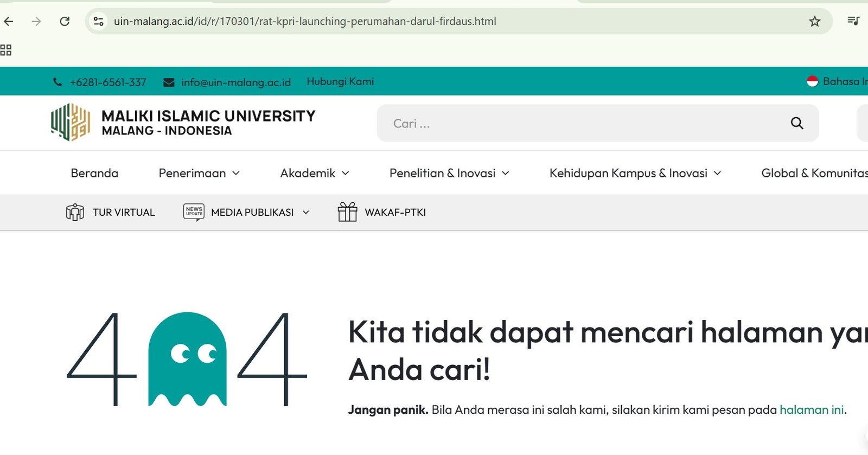The height and width of the screenshot is (455, 868).
Task: Call the +6281-6561-337 phone link
Action: coord(108,82)
